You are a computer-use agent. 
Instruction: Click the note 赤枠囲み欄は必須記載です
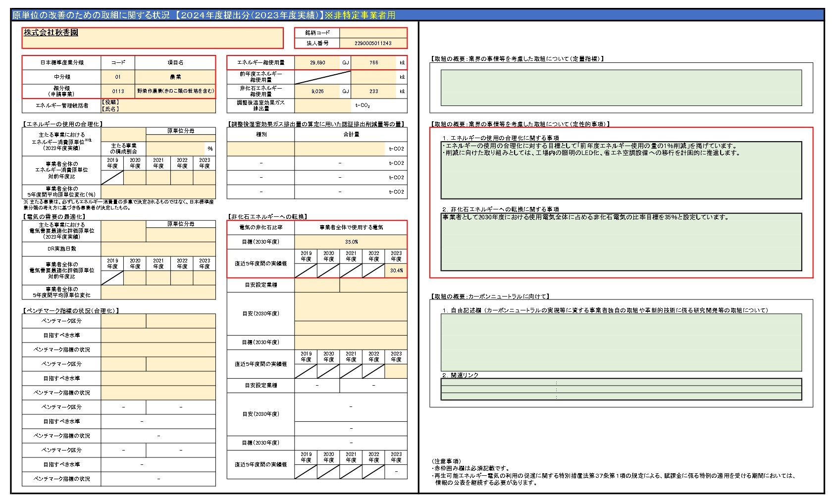[x=471, y=468]
